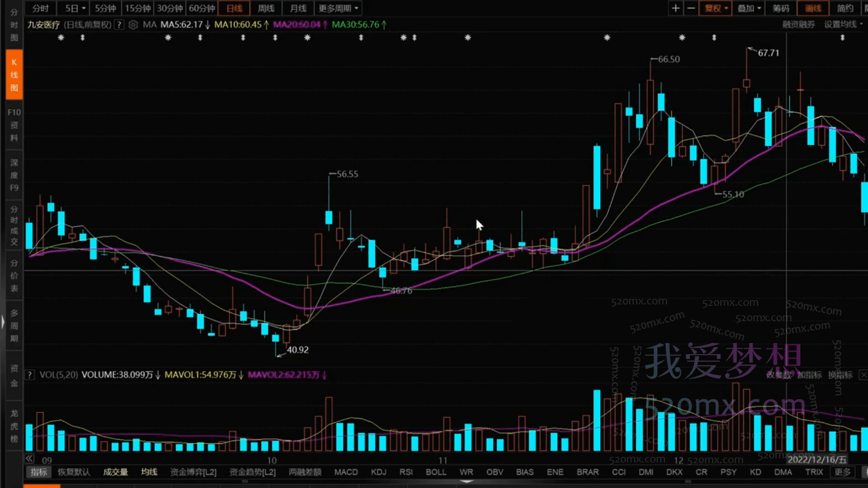Click the question mark help icon beside 九安医疗
The width and height of the screenshot is (868, 488).
(119, 25)
